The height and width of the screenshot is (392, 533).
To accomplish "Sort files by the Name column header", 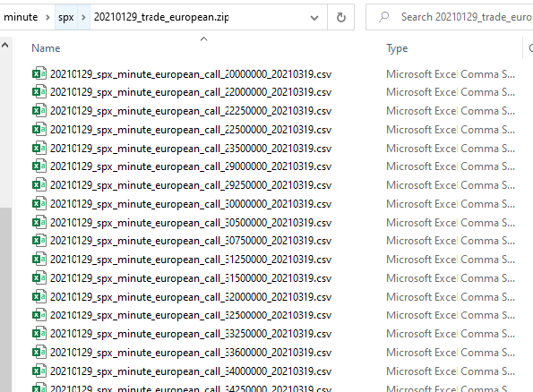I will [46, 48].
